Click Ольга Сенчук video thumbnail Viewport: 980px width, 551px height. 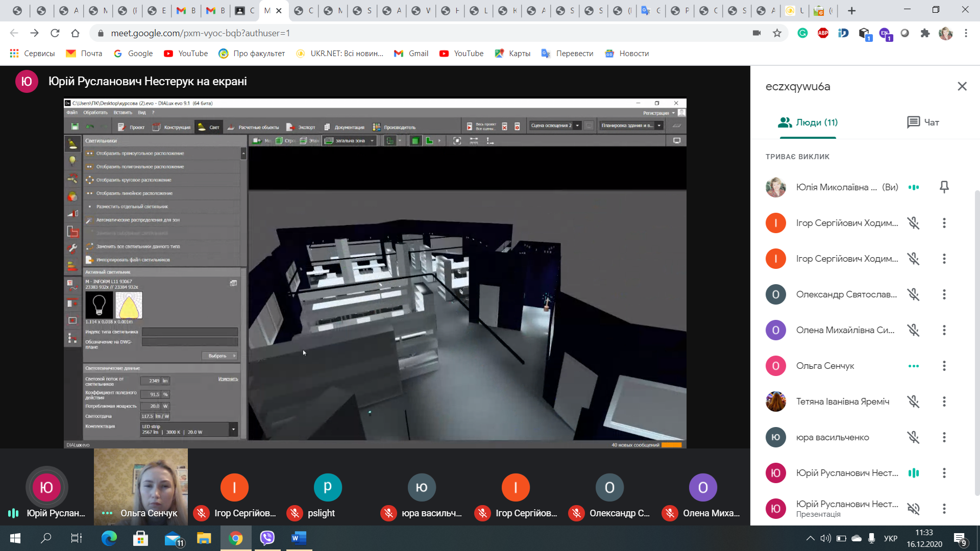pos(141,485)
